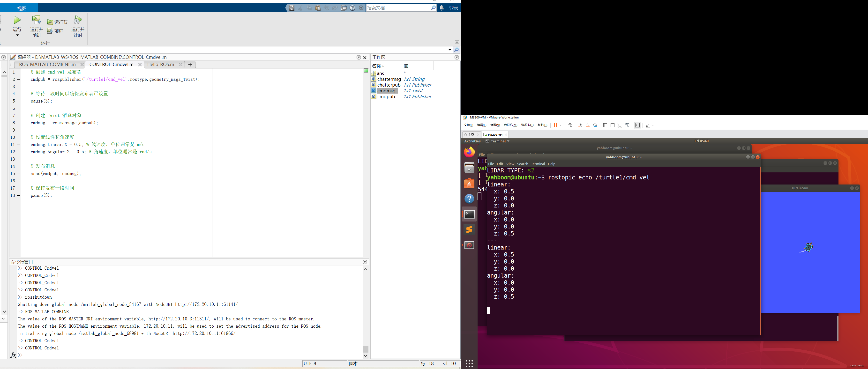Click 登录 sign-in link in MATLAB
The width and height of the screenshot is (868, 369).
(453, 8)
